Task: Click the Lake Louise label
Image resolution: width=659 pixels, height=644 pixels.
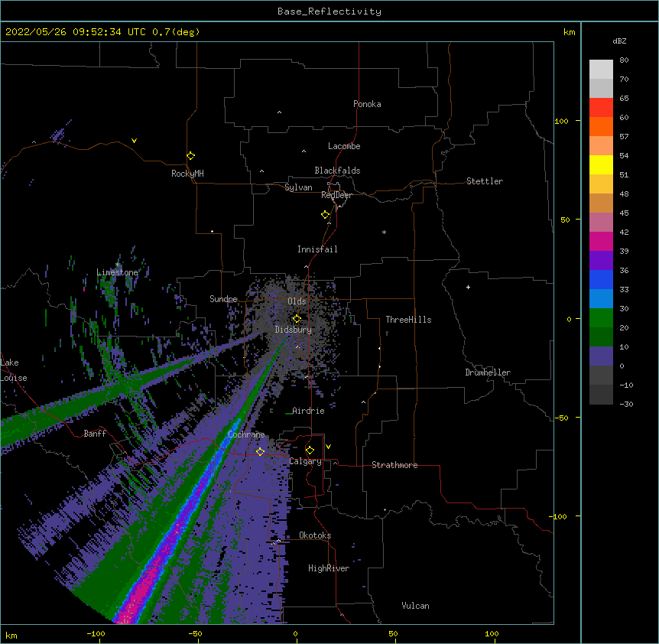Action: click(14, 370)
